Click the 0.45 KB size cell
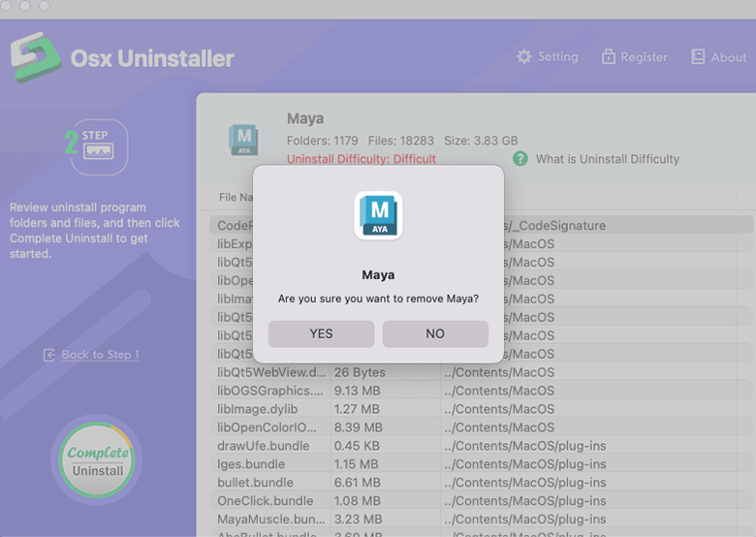Screen dimensions: 756x537 click(357, 446)
